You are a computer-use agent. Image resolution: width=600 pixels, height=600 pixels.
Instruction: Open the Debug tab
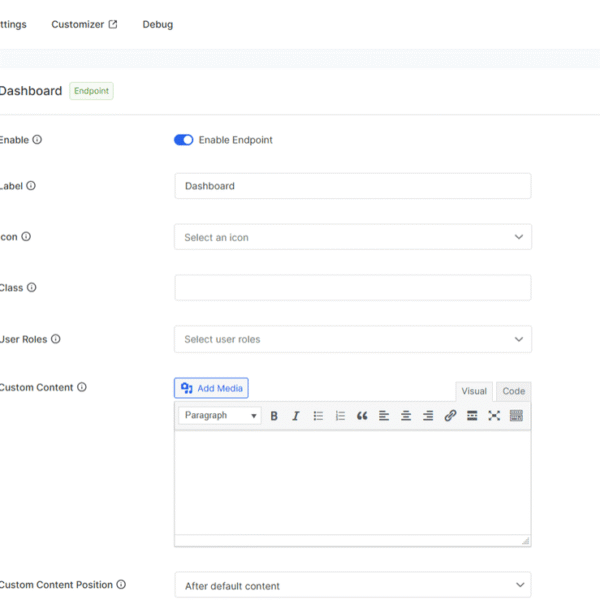click(157, 24)
